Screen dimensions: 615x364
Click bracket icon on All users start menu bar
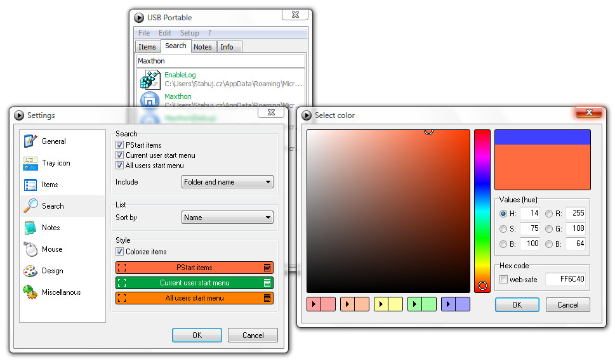click(x=122, y=298)
